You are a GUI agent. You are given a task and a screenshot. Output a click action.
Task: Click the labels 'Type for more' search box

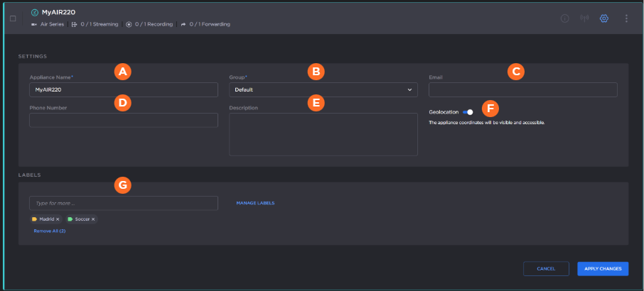(123, 203)
